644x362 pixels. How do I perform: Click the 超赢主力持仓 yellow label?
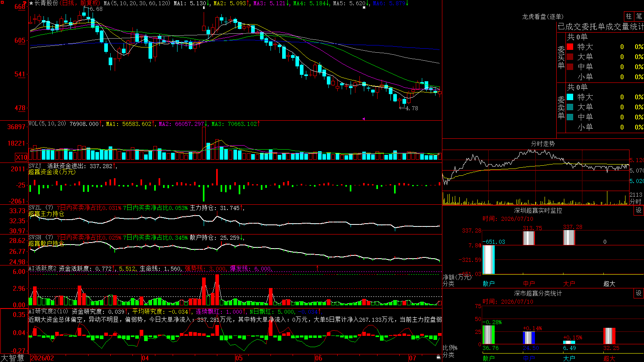[46, 214]
